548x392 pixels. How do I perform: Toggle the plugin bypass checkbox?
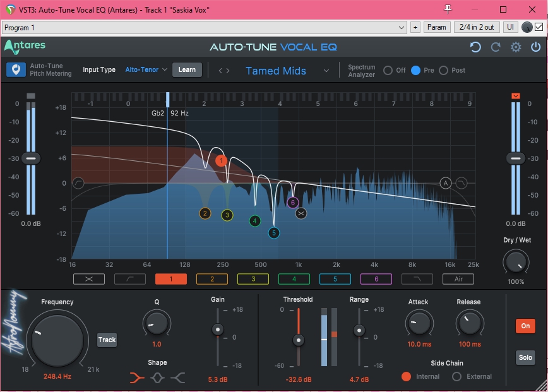539,27
